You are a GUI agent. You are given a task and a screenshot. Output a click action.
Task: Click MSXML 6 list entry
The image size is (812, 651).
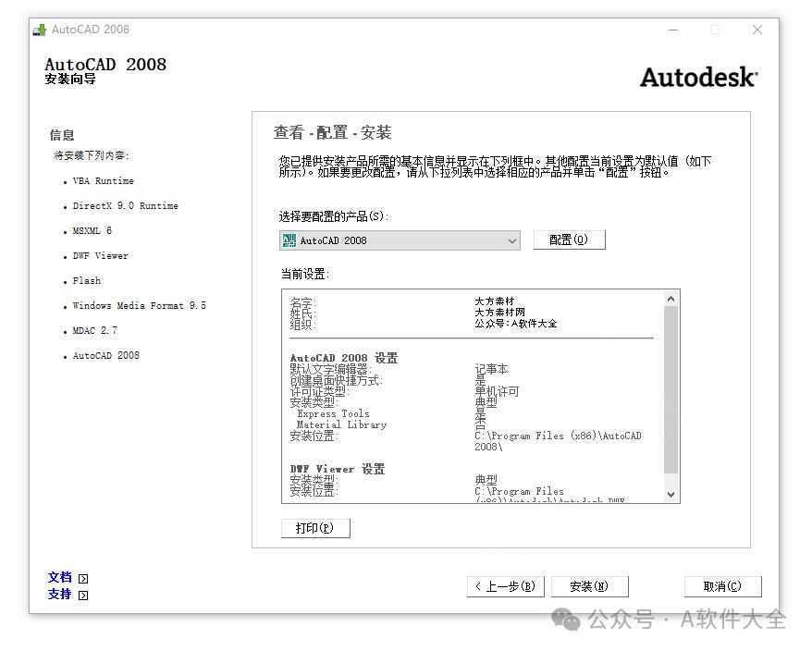click(92, 231)
